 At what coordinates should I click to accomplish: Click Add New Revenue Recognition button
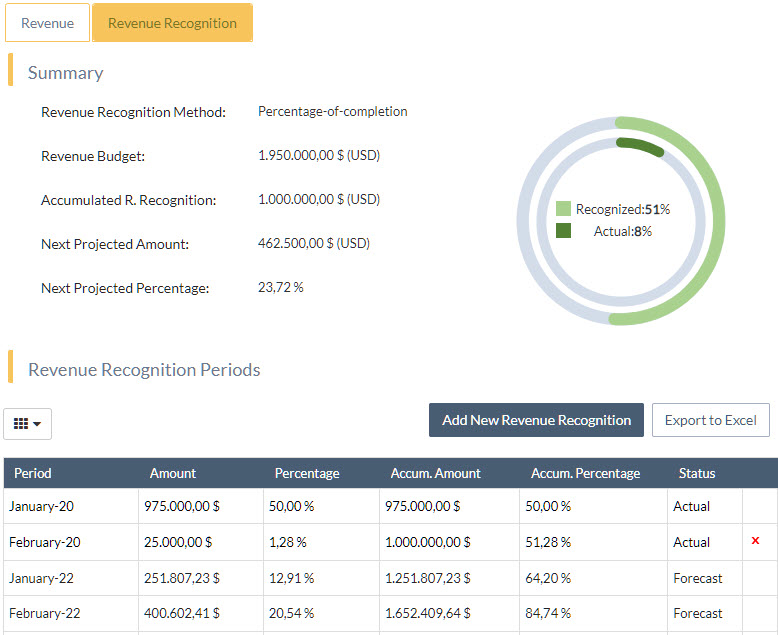pyautogui.click(x=536, y=420)
